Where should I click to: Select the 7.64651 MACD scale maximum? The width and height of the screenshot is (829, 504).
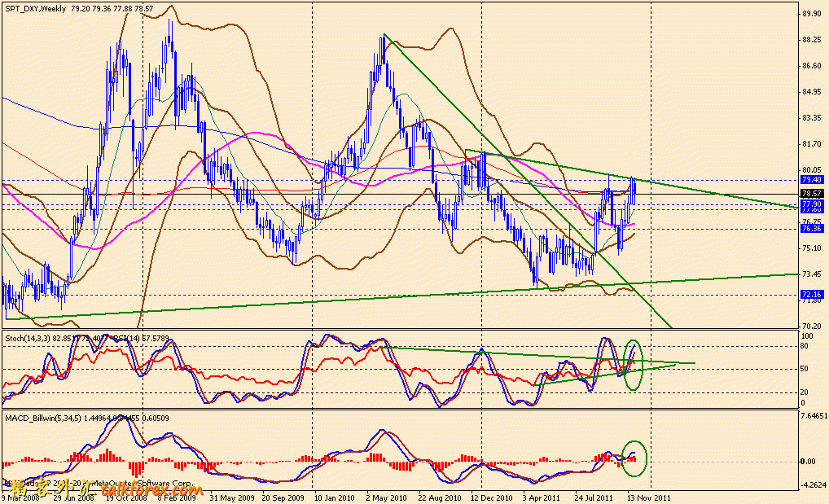(x=814, y=416)
